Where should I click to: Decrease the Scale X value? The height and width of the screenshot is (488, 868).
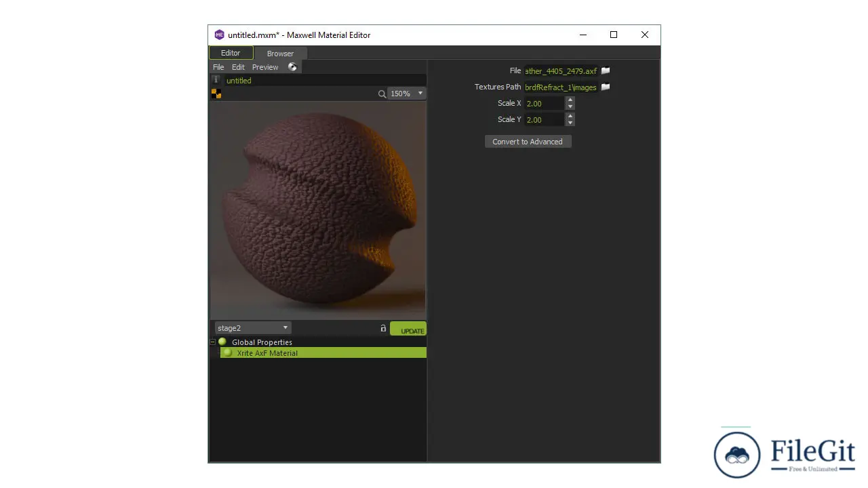point(570,106)
